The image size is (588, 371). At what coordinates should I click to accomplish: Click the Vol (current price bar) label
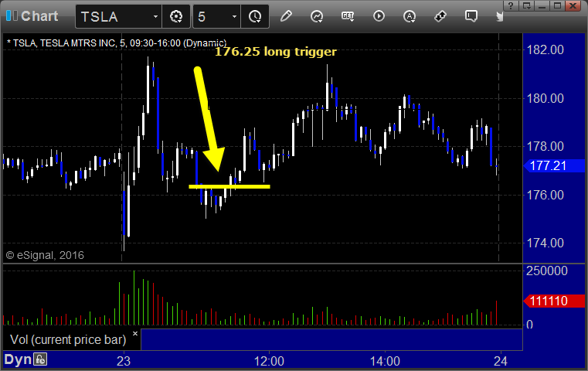[68, 339]
